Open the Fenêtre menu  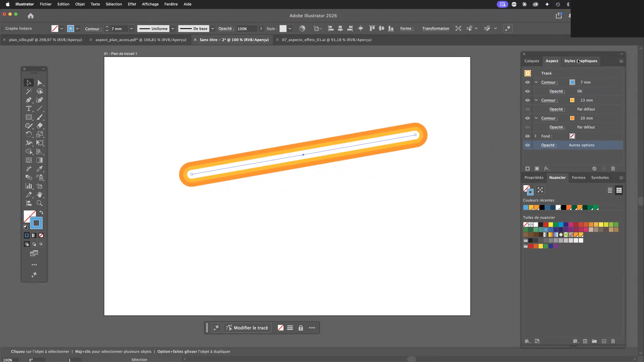tap(171, 4)
